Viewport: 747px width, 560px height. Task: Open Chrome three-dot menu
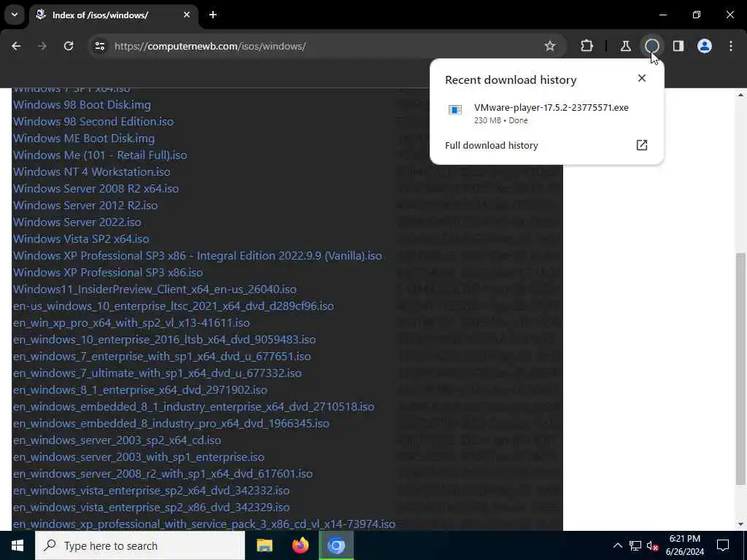[731, 46]
